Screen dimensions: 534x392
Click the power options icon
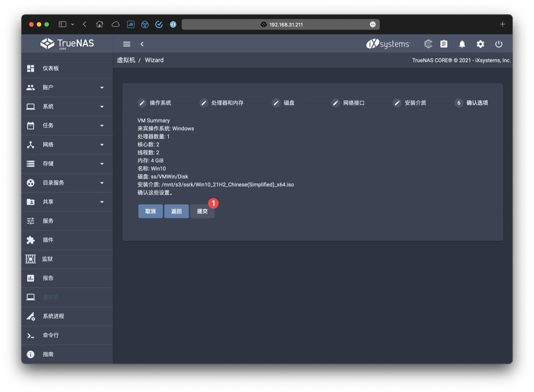click(499, 44)
